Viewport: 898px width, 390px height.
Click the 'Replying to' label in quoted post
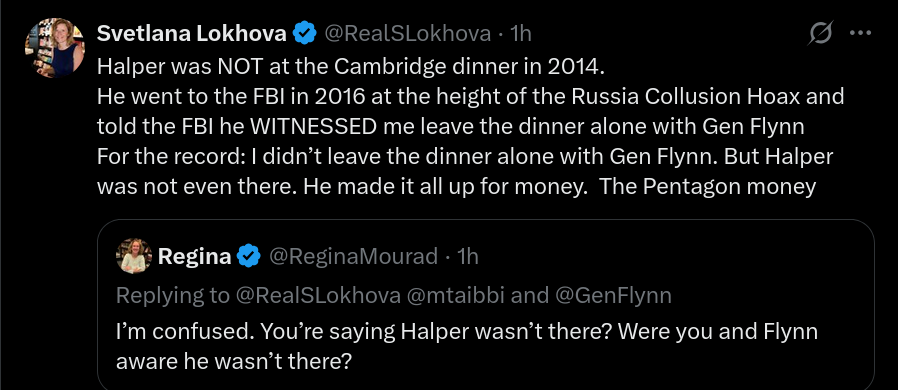click(173, 295)
